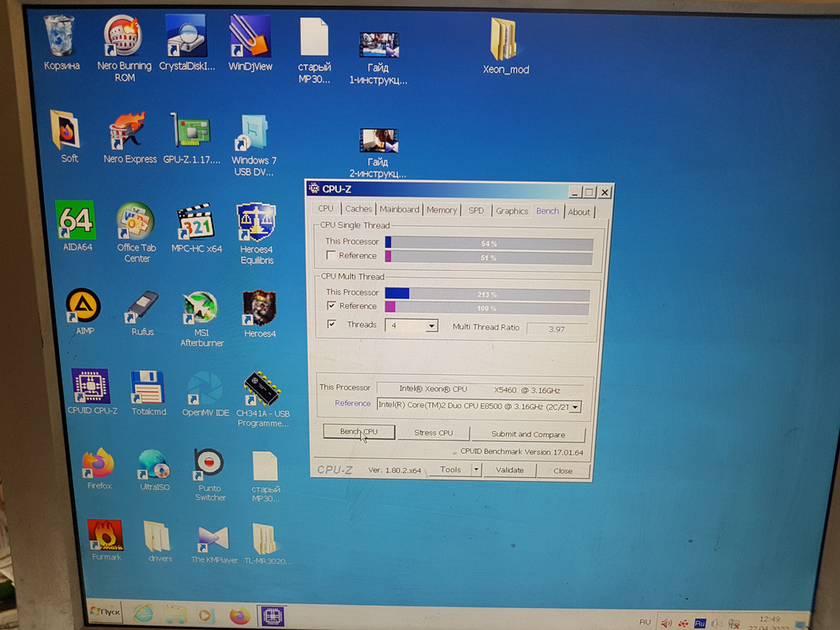The height and width of the screenshot is (630, 840).
Task: Open the Memory tab
Action: (x=442, y=210)
